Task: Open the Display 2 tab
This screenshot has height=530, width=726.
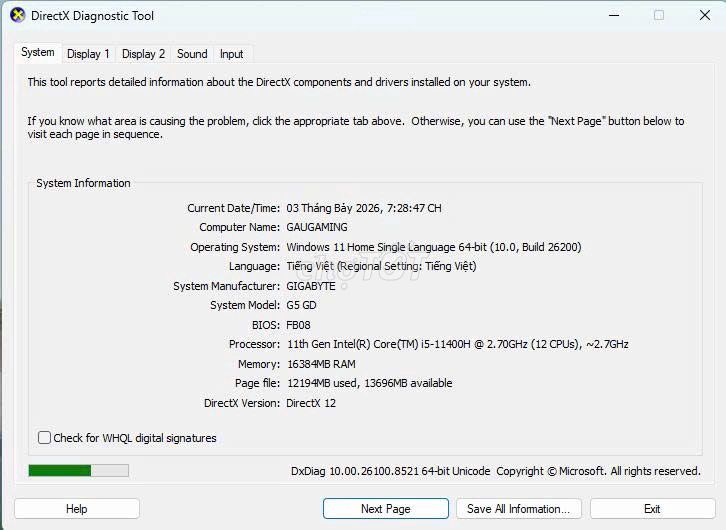Action: (143, 54)
